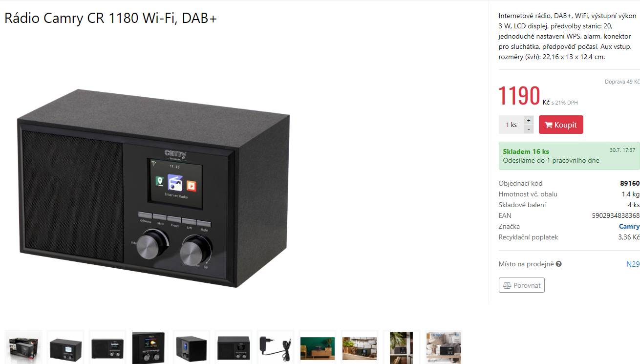Increase quantity with the plus stepper

(x=529, y=120)
